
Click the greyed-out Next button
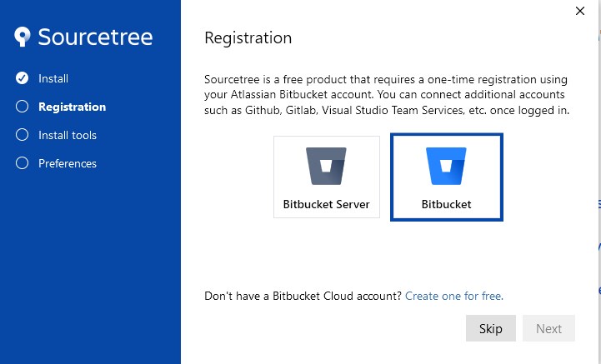[x=548, y=328]
